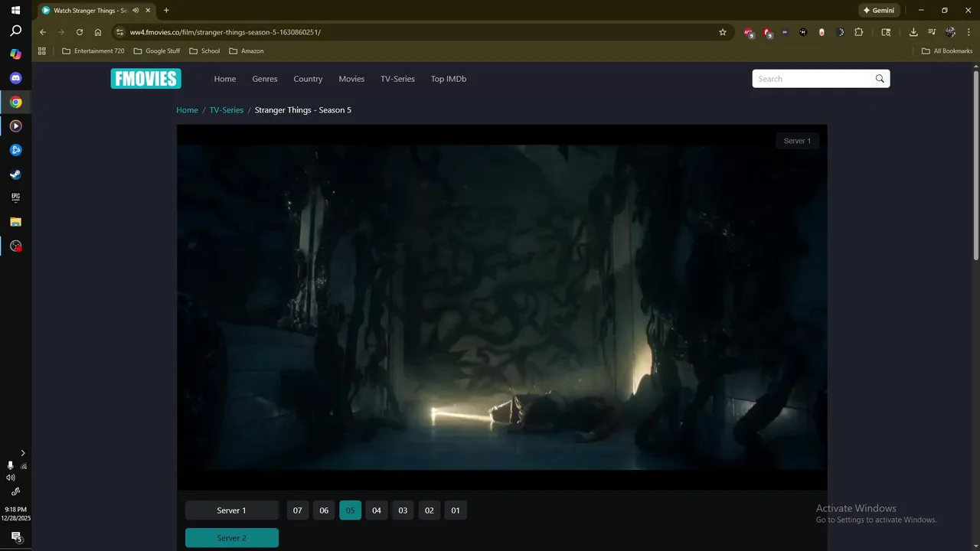Play episode 06
980x551 pixels.
(324, 510)
